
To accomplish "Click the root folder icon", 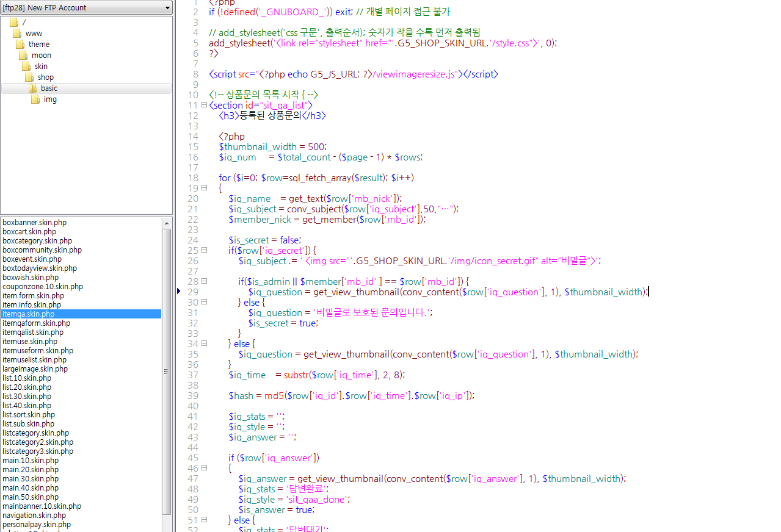I will click(13, 23).
